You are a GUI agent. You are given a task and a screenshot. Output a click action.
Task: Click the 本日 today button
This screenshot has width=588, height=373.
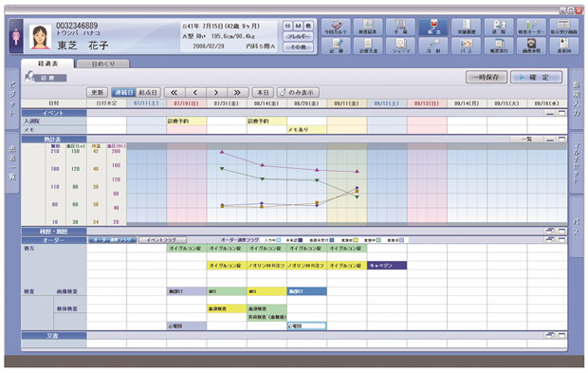coord(263,92)
